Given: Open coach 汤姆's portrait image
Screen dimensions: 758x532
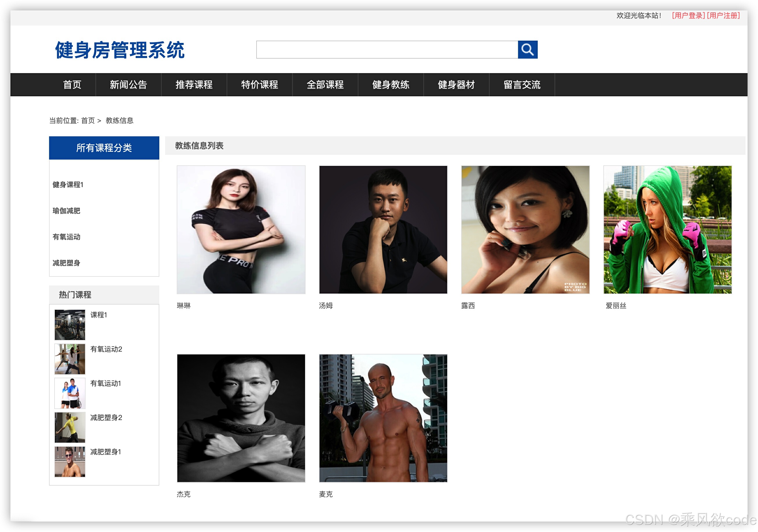Looking at the screenshot, I should click(x=383, y=230).
